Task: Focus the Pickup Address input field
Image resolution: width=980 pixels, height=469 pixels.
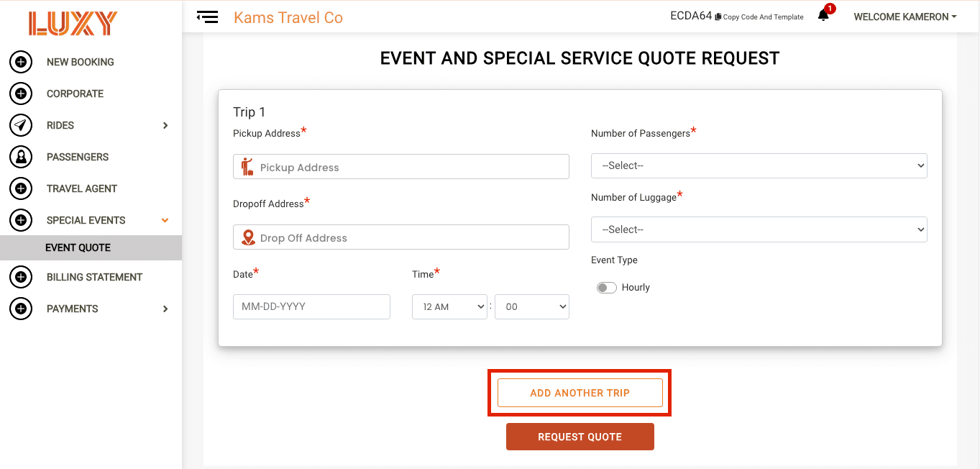Action: coord(401,167)
